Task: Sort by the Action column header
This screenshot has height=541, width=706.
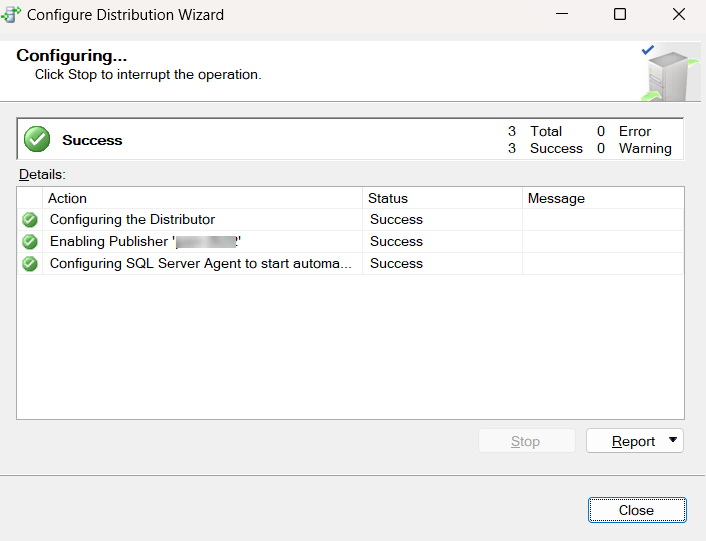Action: (x=200, y=198)
